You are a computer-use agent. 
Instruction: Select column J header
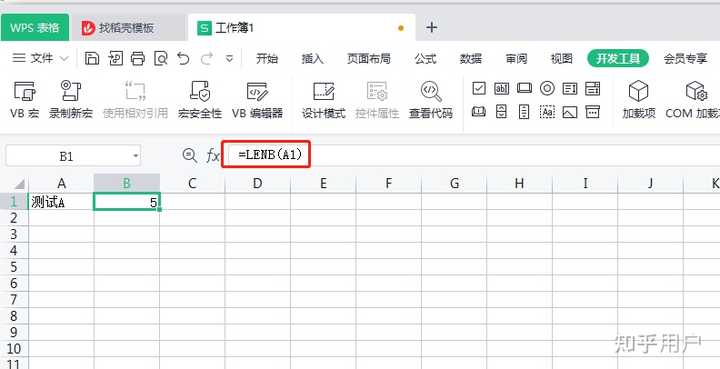[650, 184]
